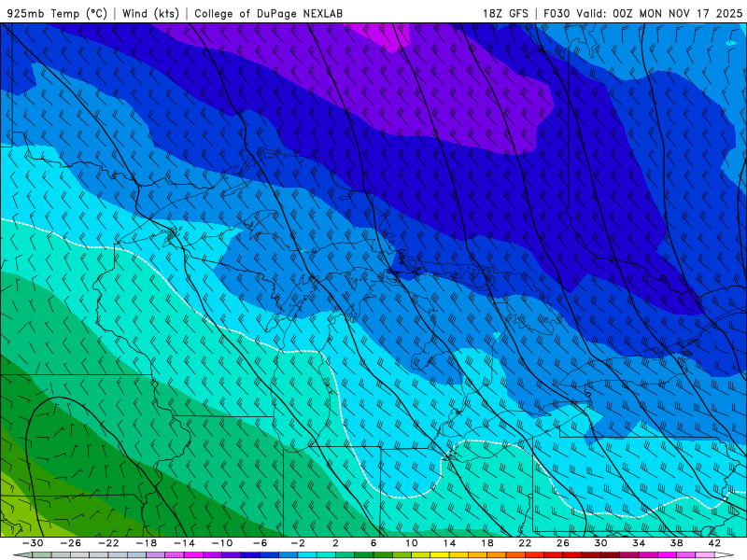Click the legend value 18
The width and height of the screenshot is (747, 560).
(486, 543)
